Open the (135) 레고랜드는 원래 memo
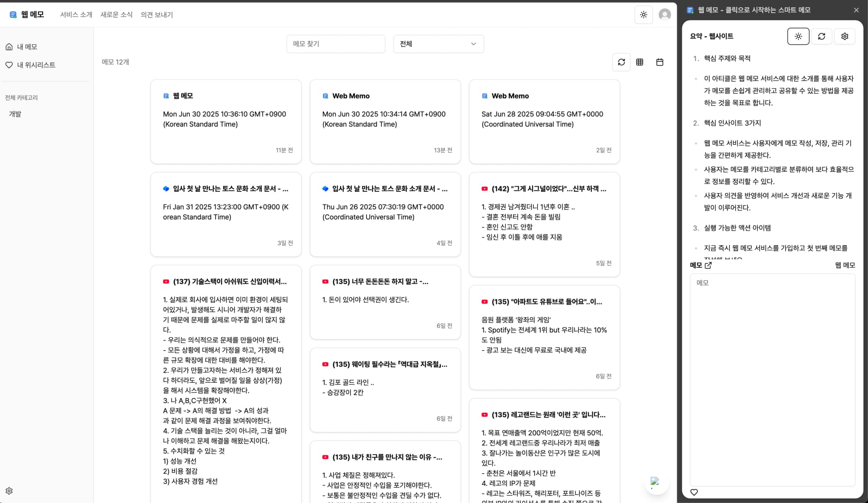Viewport: 868px width, 503px height. coord(544,451)
